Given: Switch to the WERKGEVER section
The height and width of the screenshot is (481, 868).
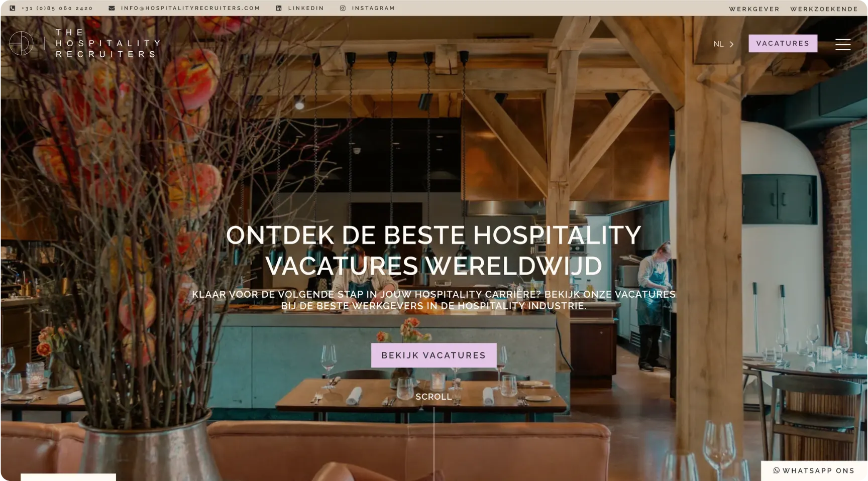Looking at the screenshot, I should [x=754, y=9].
